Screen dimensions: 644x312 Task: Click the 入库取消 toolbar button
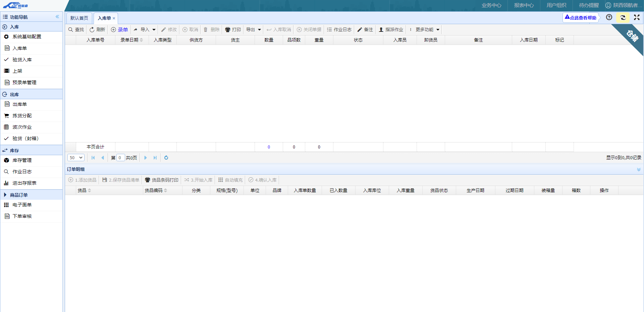tap(279, 29)
